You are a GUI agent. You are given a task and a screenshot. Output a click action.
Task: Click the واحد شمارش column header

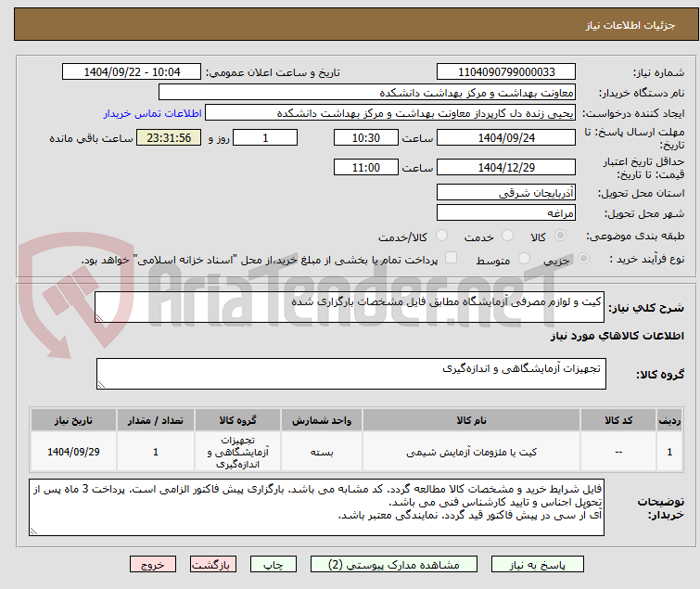(322, 420)
